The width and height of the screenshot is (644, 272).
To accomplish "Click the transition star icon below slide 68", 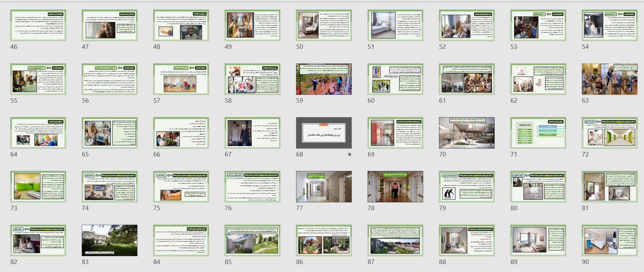I will [x=349, y=154].
